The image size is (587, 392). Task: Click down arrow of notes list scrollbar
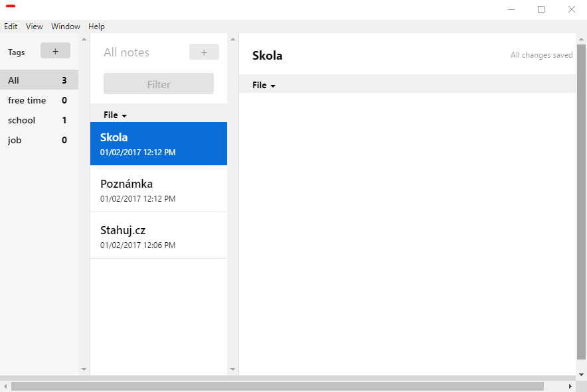[232, 369]
